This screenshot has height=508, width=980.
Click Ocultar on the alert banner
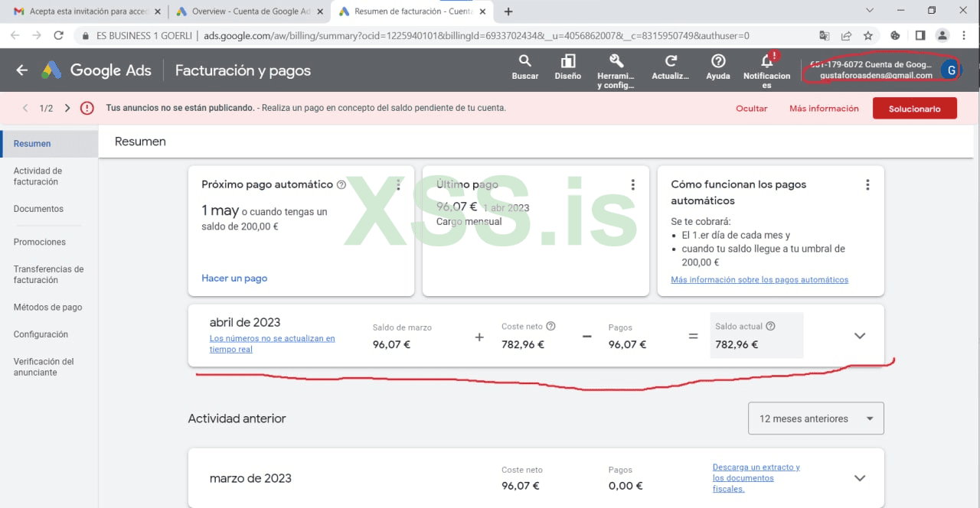pos(752,109)
